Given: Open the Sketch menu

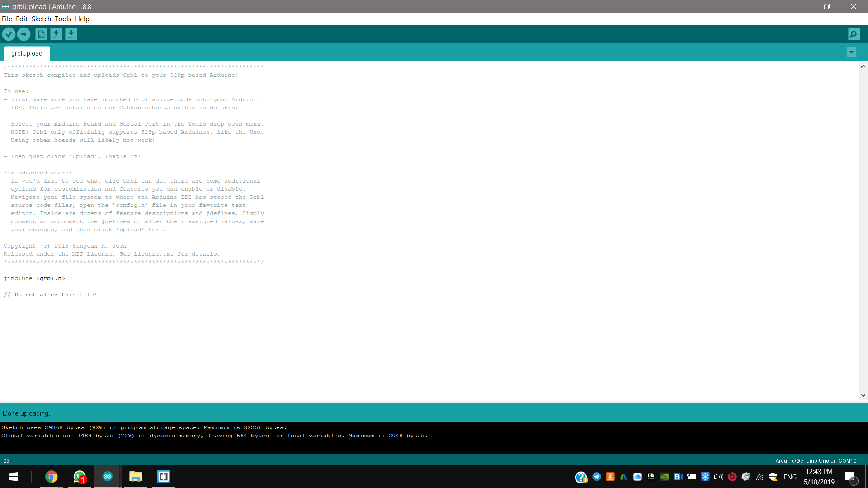Looking at the screenshot, I should (41, 19).
